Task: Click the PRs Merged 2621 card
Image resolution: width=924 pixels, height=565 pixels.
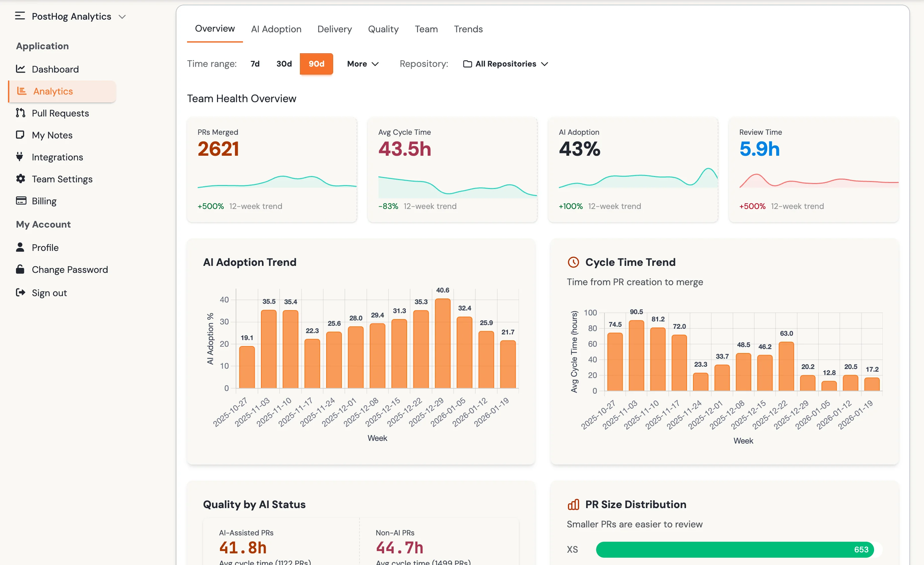Action: (x=272, y=170)
